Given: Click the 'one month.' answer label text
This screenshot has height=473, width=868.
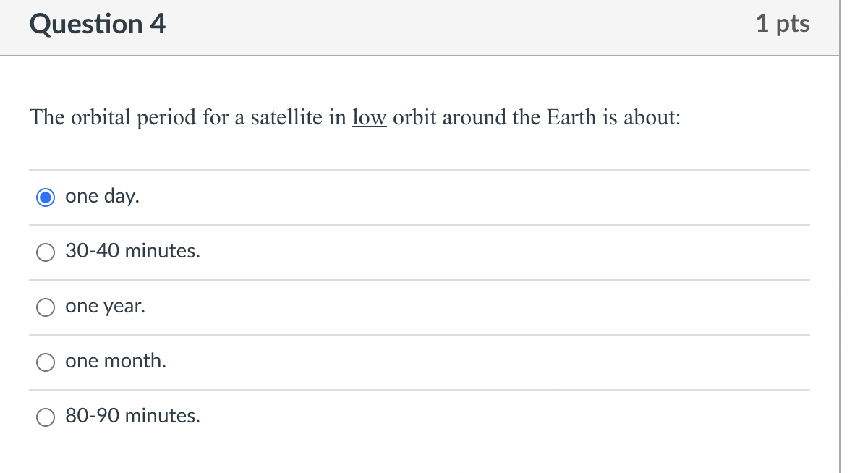Looking at the screenshot, I should pyautogui.click(x=115, y=361).
